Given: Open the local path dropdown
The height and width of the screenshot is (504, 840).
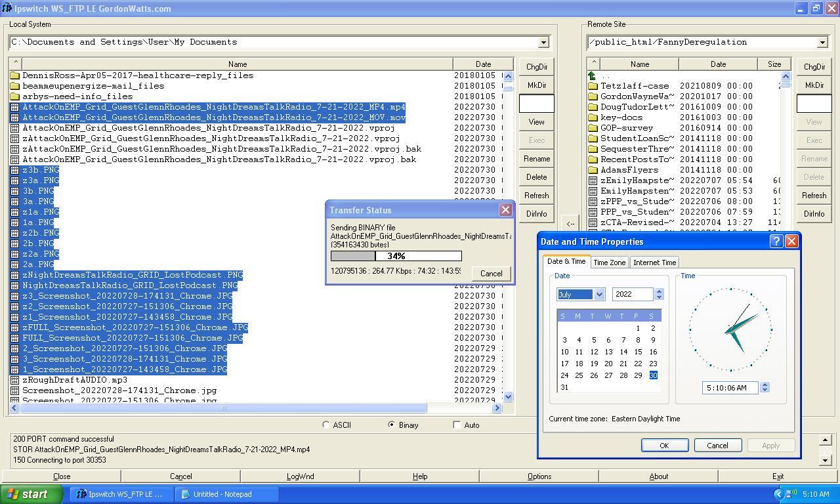Looking at the screenshot, I should 543,43.
